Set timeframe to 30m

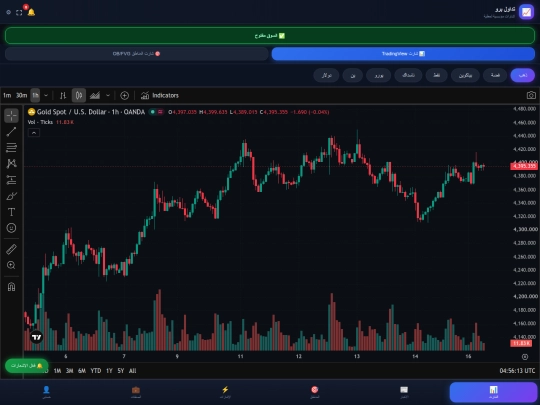point(21,95)
